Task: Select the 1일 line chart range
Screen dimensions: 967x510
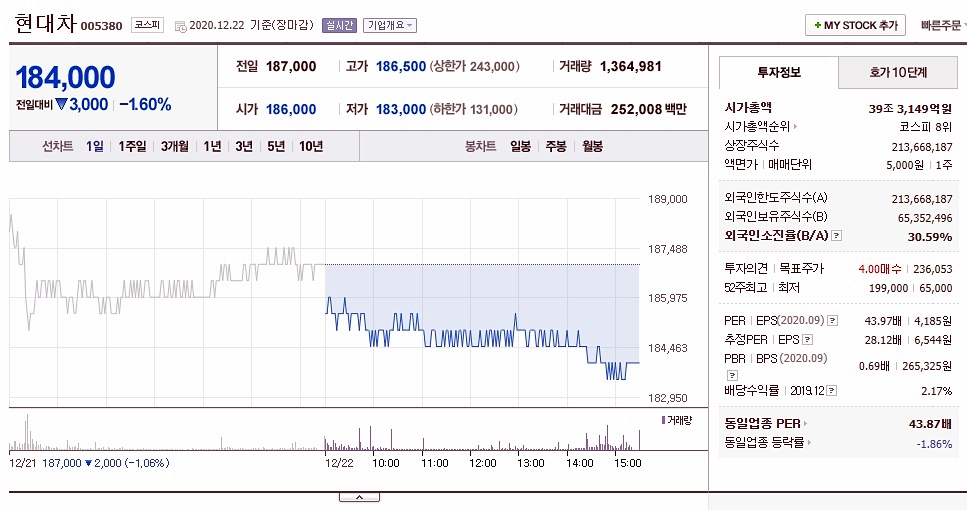Action: point(95,146)
